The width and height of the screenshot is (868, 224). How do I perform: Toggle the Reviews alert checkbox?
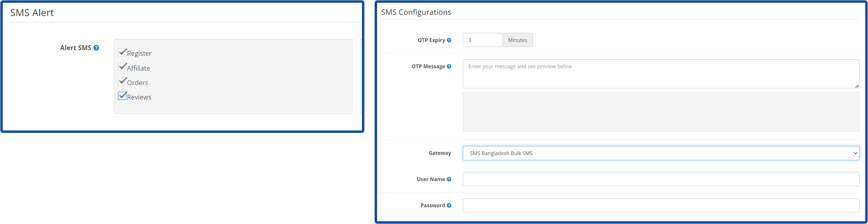pos(122,96)
